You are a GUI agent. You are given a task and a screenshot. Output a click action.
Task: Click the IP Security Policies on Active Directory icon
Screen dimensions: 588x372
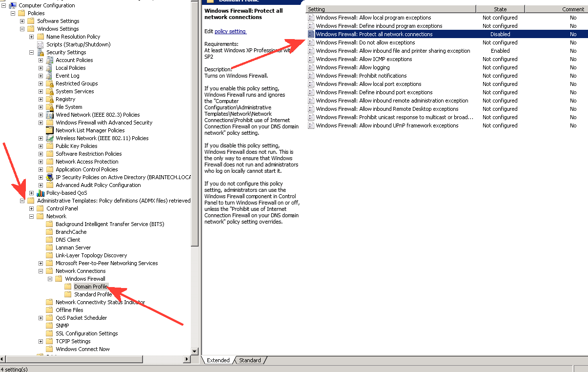(x=49, y=177)
